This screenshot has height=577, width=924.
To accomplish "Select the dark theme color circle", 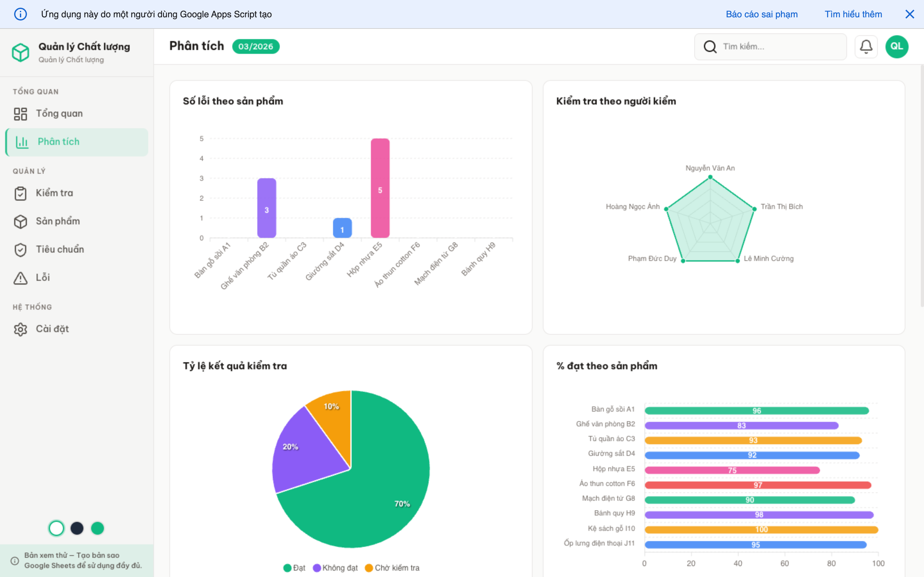I will (77, 528).
